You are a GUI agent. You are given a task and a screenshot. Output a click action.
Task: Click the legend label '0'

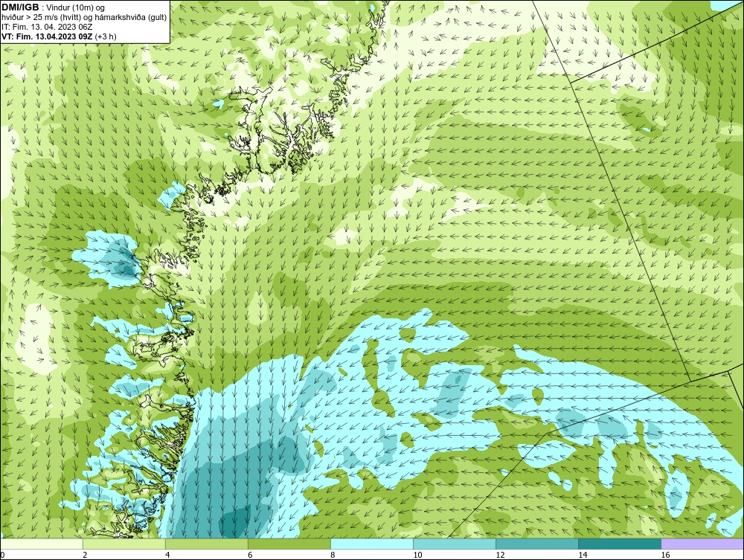(2, 555)
